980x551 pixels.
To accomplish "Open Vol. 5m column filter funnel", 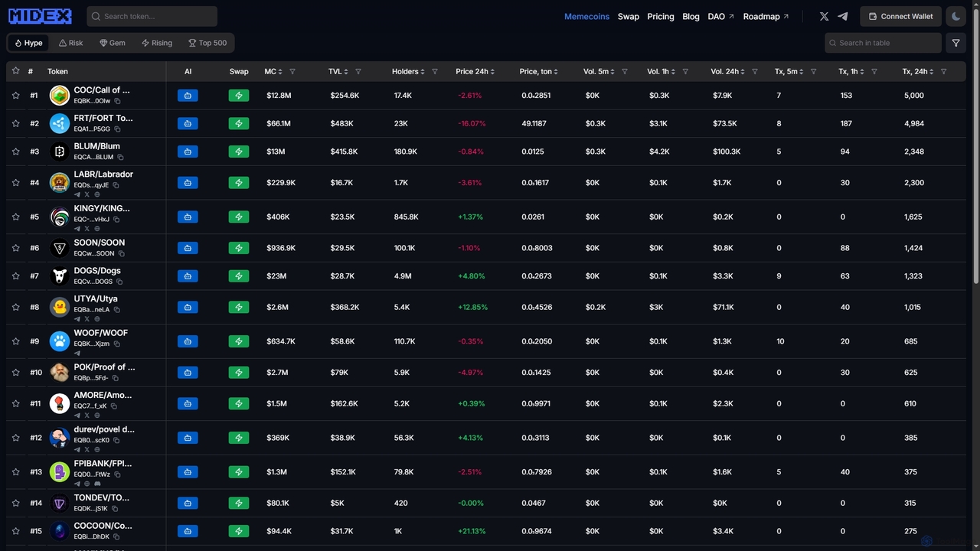I will [625, 71].
